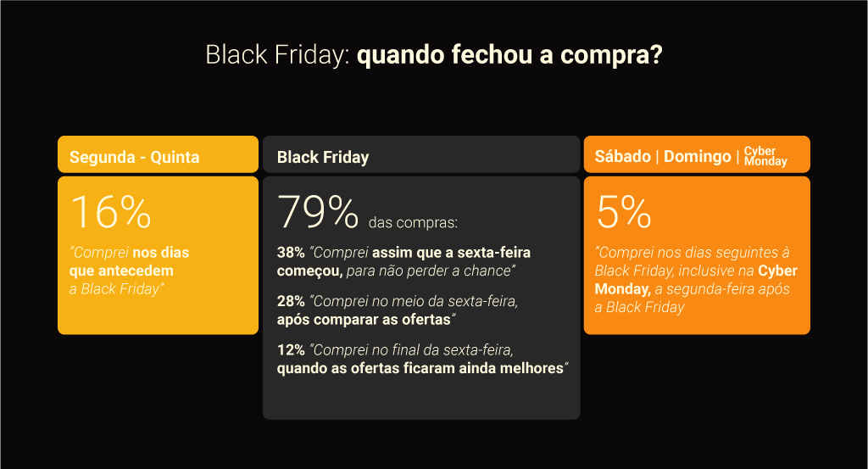Viewport: 868px width, 469px height.
Task: Click the 28% statistic line
Action: [398, 310]
